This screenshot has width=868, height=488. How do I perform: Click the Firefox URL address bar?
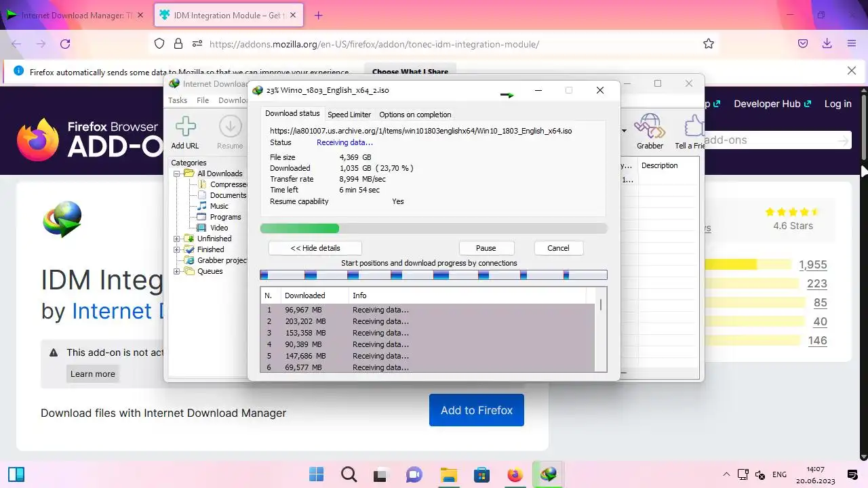click(434, 44)
